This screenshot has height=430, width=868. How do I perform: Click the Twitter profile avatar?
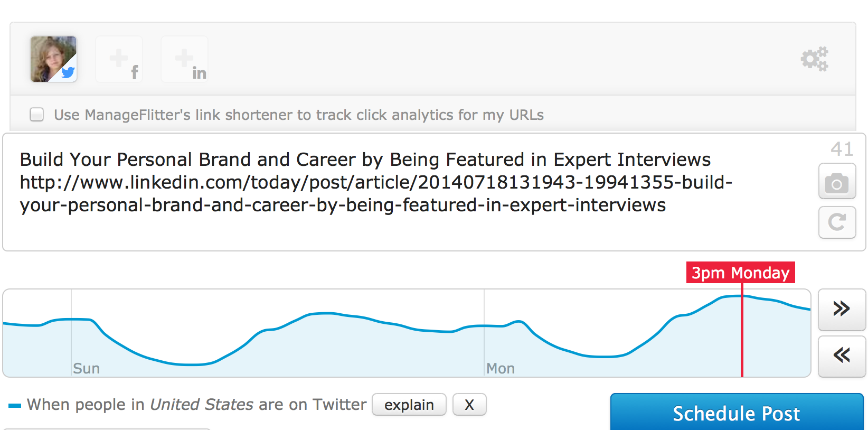[x=53, y=59]
